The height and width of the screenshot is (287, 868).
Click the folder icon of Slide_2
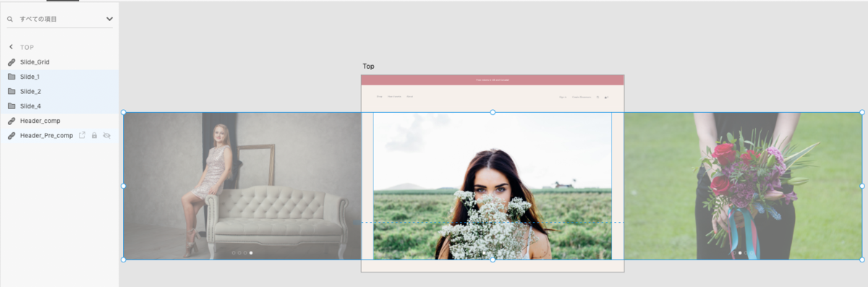click(12, 91)
